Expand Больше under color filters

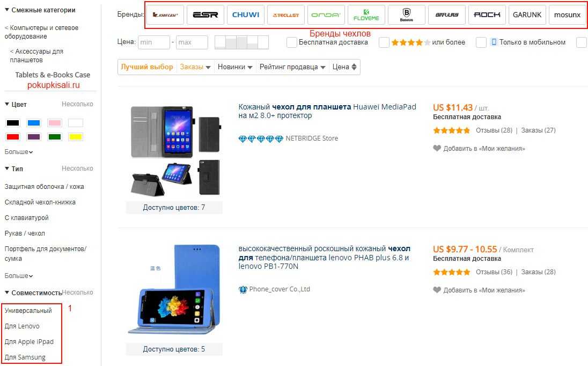pyautogui.click(x=18, y=152)
